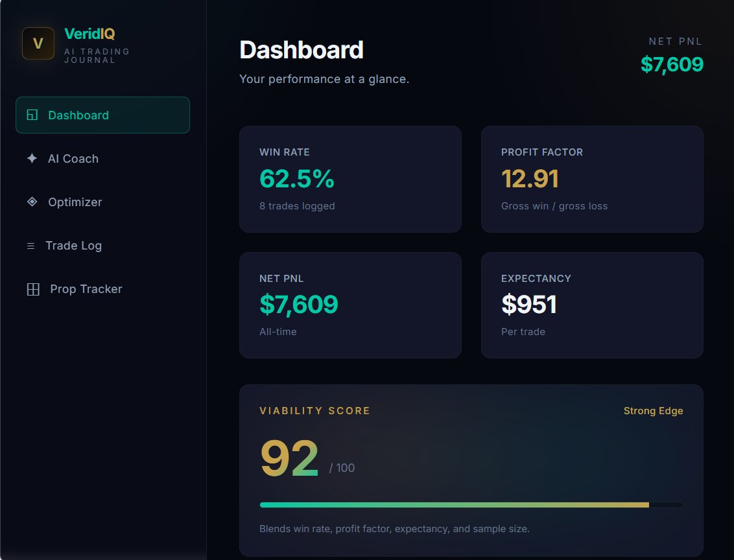Screen dimensions: 734x560
Task: Click the "EXPECTANCY" card label
Action: [536, 278]
